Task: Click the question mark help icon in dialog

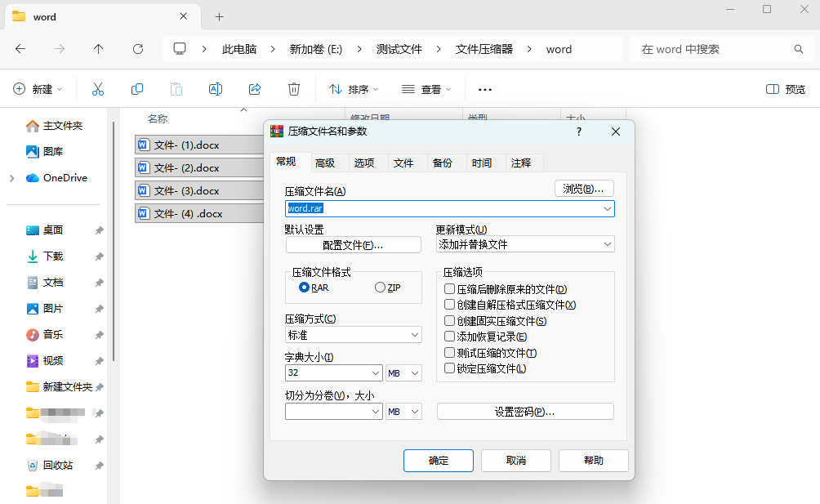Action: coord(579,132)
